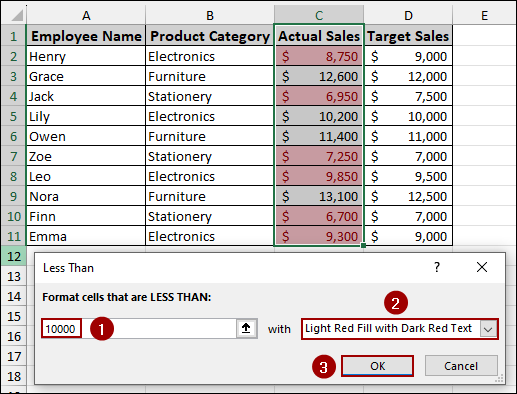Select the cell containing Emma
This screenshot has width=517, height=394.
tap(86, 236)
